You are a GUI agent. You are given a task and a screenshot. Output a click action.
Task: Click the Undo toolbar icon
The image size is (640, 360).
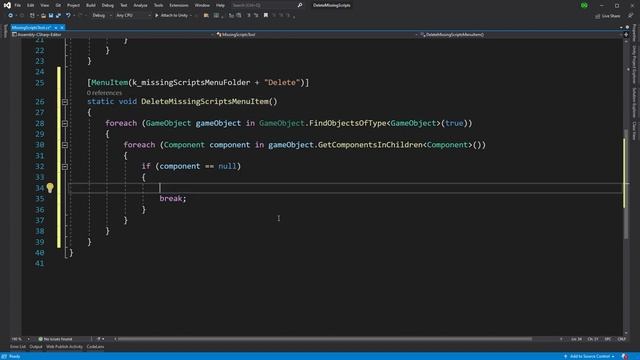point(68,16)
